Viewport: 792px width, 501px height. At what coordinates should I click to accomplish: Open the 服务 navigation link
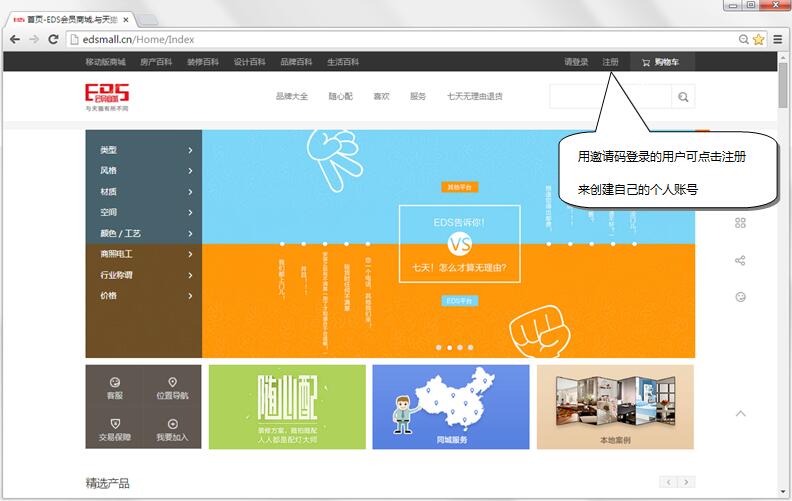(x=418, y=96)
